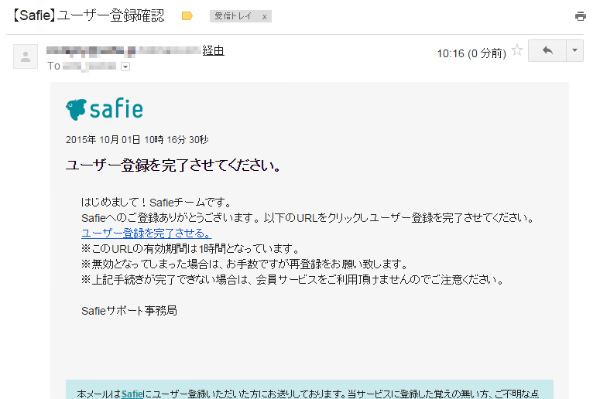Reply using the arrow button
Image resolution: width=600 pixels, height=399 pixels.
[x=547, y=50]
